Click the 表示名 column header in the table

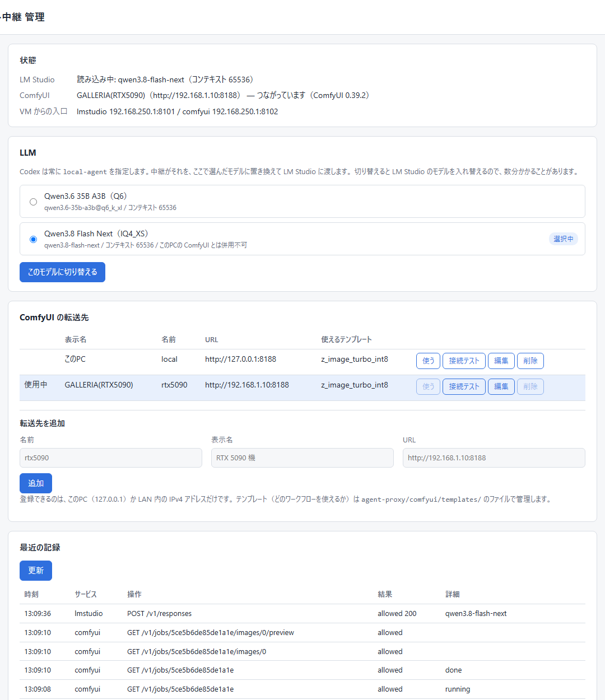76,339
